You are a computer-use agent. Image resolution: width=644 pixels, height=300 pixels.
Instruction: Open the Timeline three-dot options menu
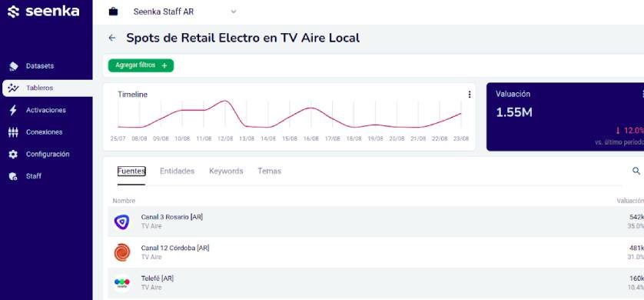click(x=470, y=95)
